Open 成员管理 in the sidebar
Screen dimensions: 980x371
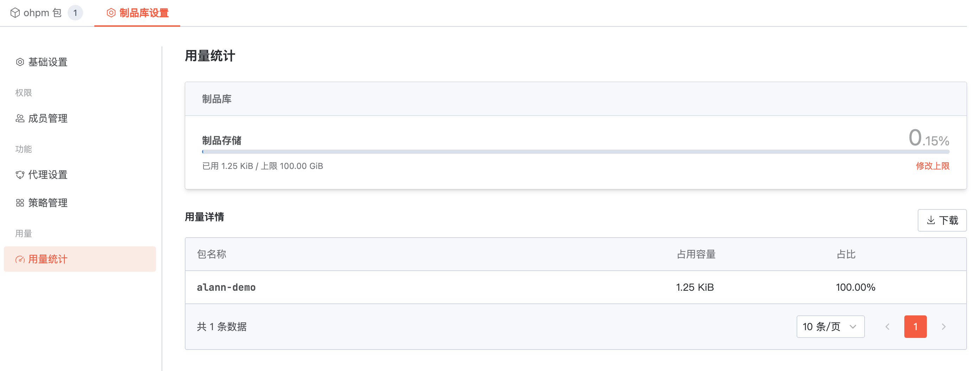48,118
